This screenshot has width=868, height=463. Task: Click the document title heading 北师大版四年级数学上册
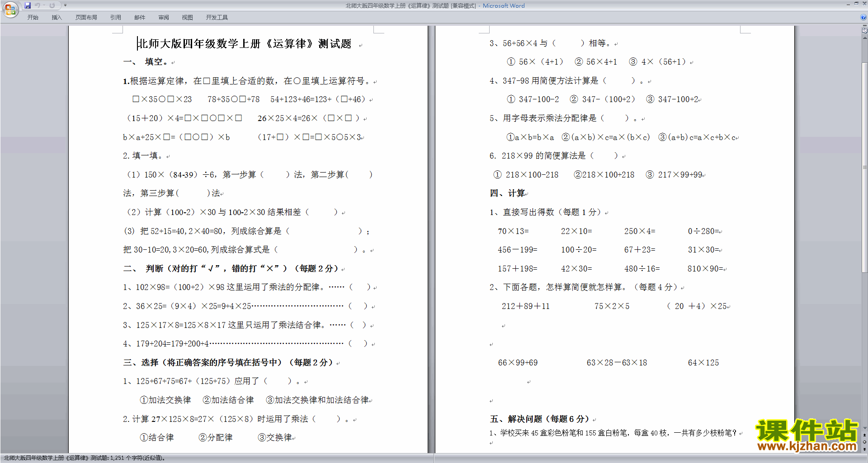click(245, 44)
